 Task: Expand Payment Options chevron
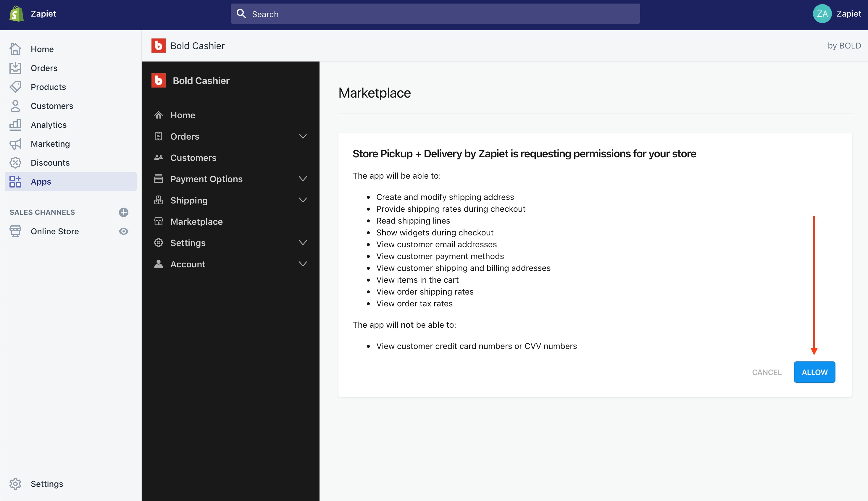[x=303, y=179]
